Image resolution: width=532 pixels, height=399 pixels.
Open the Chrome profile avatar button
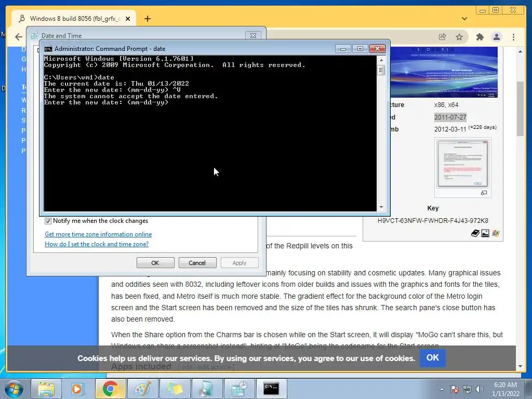pyautogui.click(x=496, y=37)
